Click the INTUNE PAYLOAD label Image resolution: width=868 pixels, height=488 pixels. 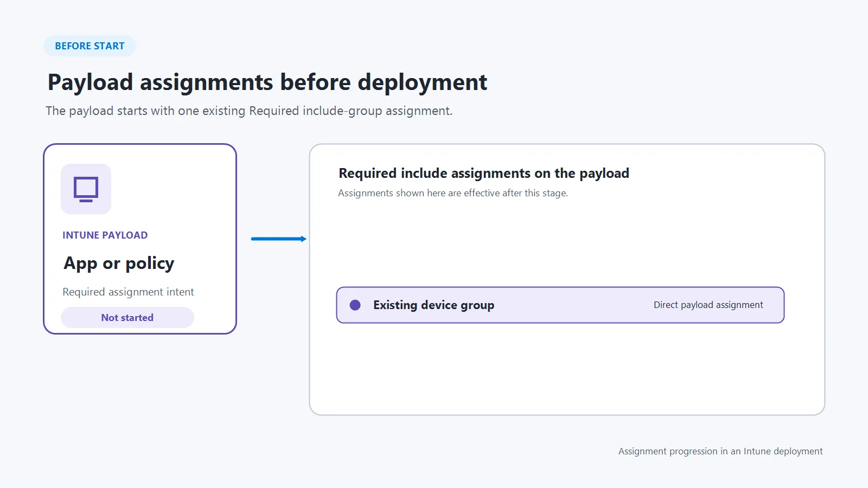[x=105, y=235]
